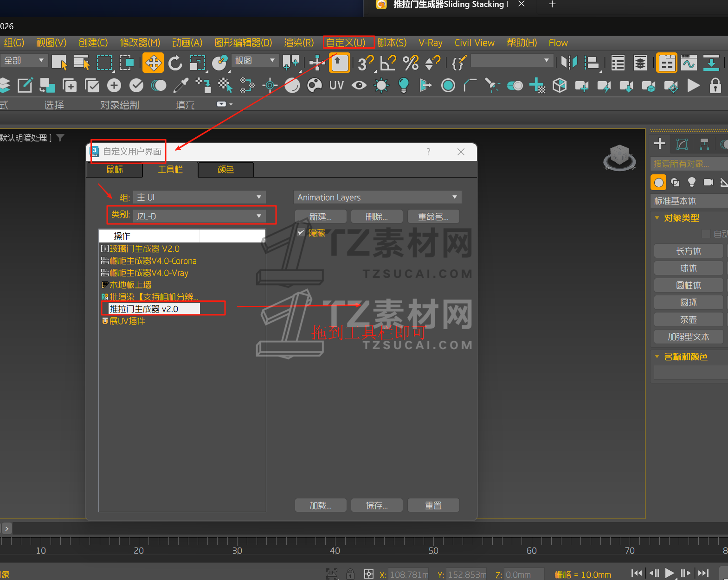
Task: Open the Curve Editor icon
Action: (689, 63)
